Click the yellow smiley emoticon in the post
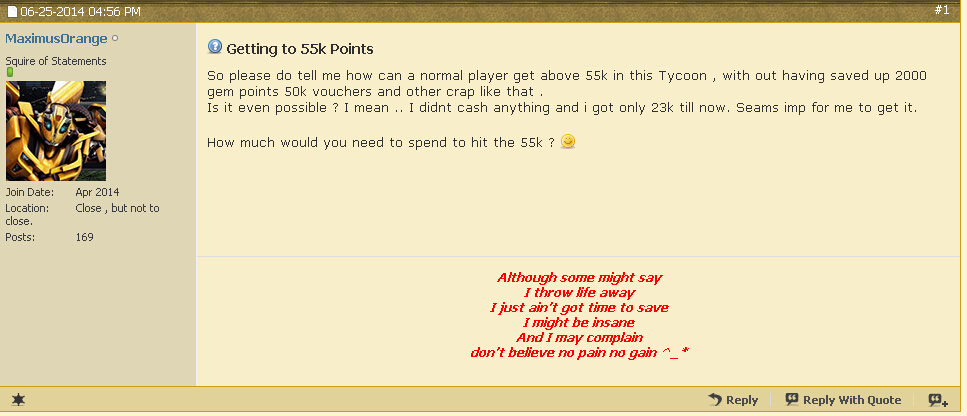Image resolution: width=967 pixels, height=416 pixels. pyautogui.click(x=568, y=142)
